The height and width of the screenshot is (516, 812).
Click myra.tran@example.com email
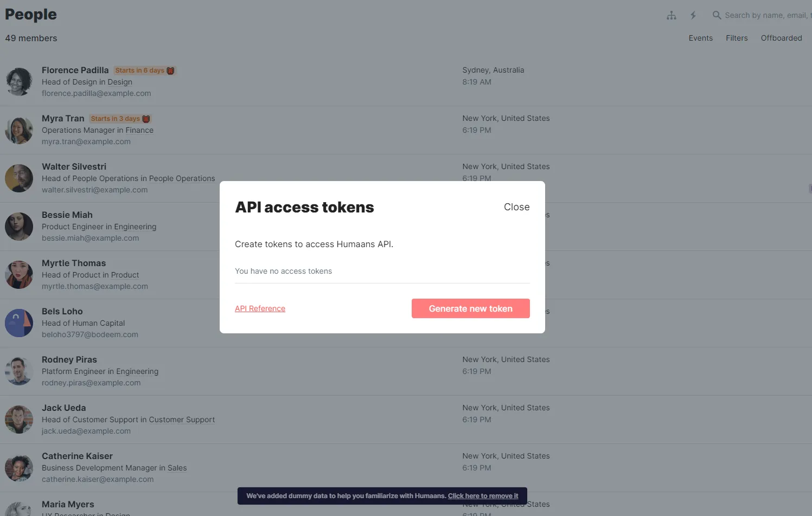[x=86, y=141]
